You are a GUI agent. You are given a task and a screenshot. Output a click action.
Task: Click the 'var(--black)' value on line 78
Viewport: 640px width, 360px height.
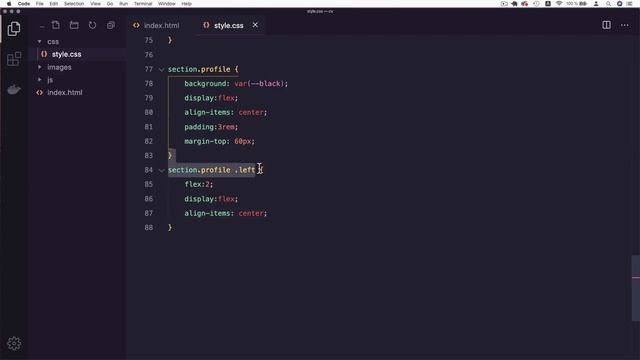259,84
